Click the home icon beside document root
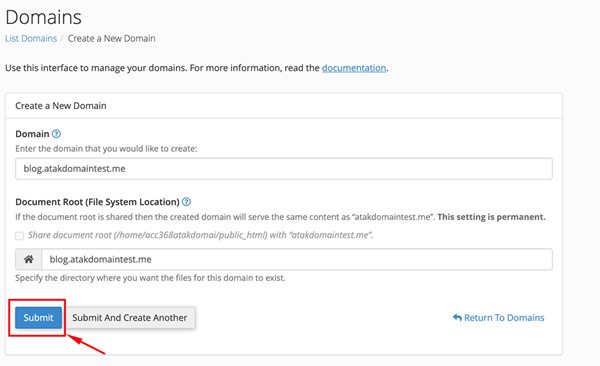 [29, 259]
